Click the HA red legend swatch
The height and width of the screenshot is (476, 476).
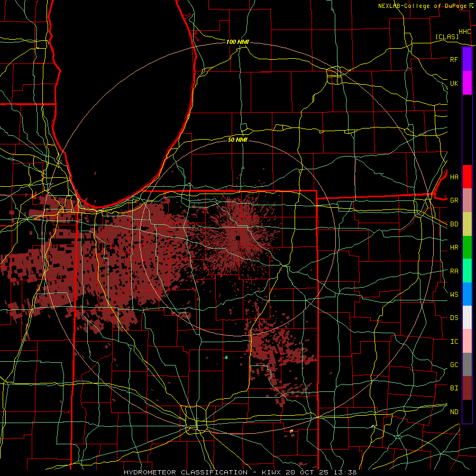pyautogui.click(x=467, y=177)
